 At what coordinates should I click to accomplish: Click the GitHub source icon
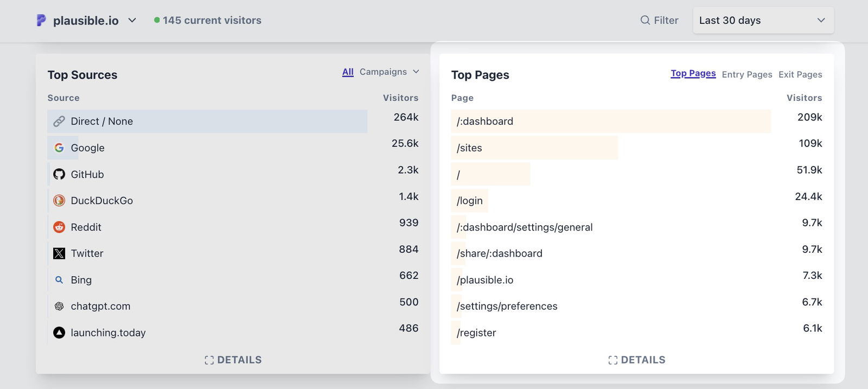point(59,174)
